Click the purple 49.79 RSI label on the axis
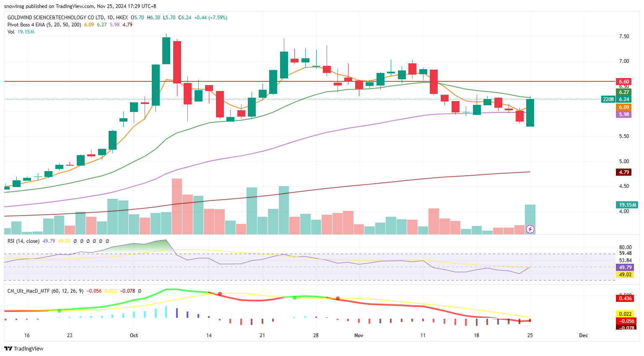Image resolution: width=644 pixels, height=356 pixels. pos(625,268)
